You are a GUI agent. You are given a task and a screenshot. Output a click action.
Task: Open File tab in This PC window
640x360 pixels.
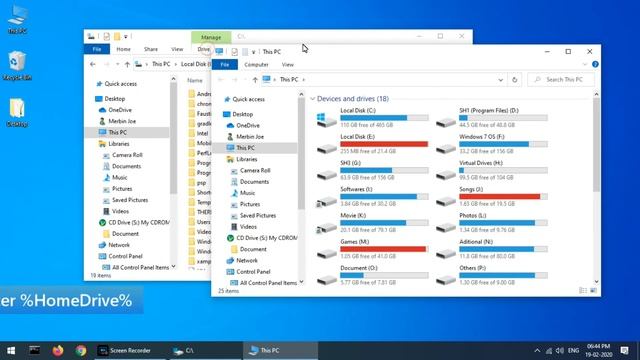[x=224, y=64]
